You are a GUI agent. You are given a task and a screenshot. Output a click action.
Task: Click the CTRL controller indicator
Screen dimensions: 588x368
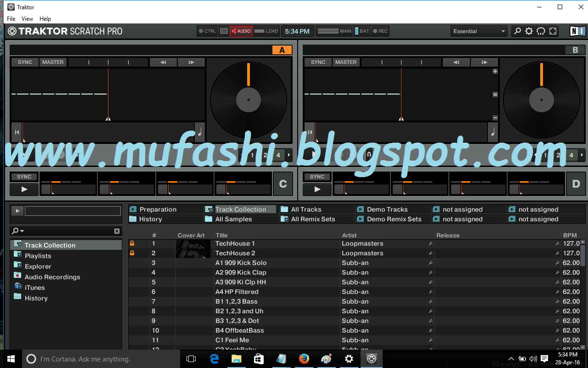207,31
